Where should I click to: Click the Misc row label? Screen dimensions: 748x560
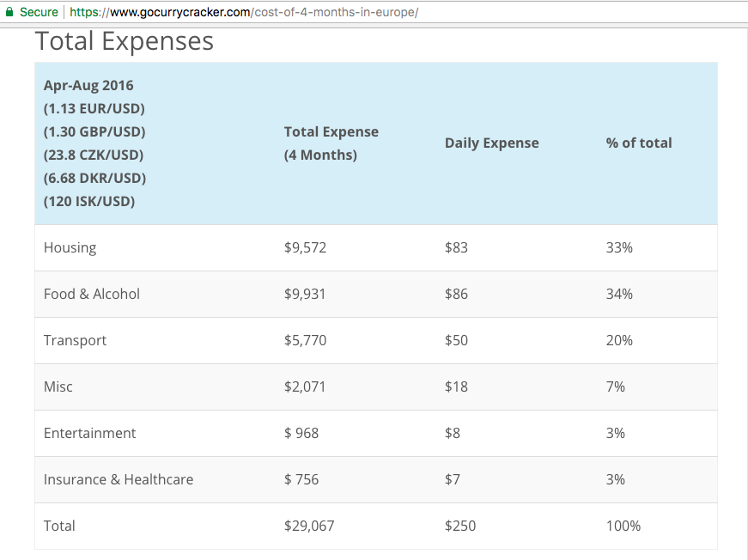(x=58, y=387)
